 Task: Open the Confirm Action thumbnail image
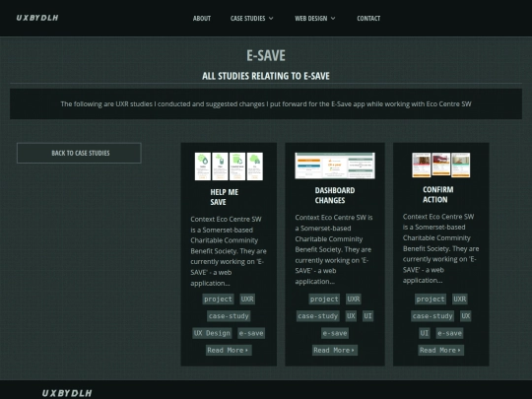pyautogui.click(x=440, y=165)
